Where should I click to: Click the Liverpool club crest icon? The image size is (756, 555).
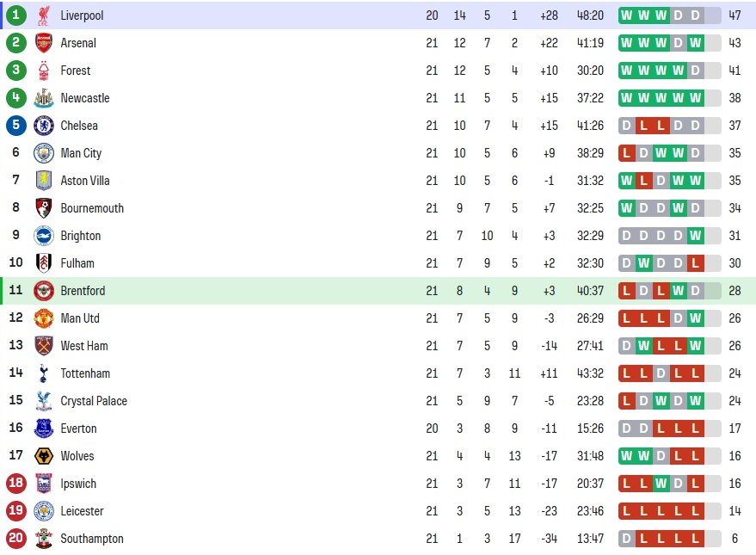43,15
